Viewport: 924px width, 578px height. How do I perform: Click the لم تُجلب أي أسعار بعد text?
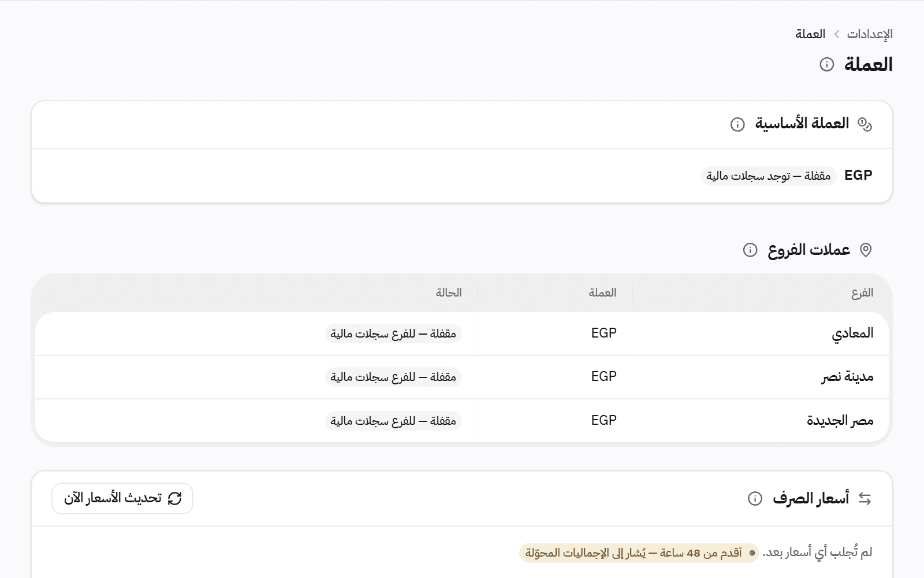pos(817,553)
